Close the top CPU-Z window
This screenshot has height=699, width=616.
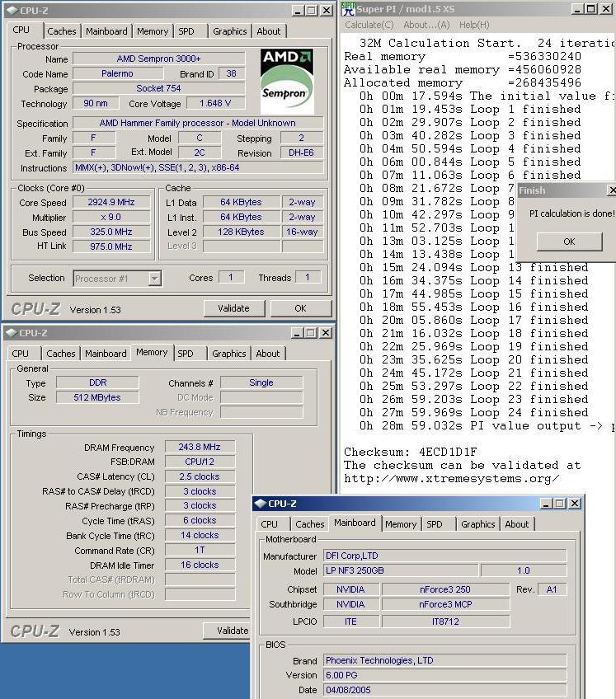point(327,10)
